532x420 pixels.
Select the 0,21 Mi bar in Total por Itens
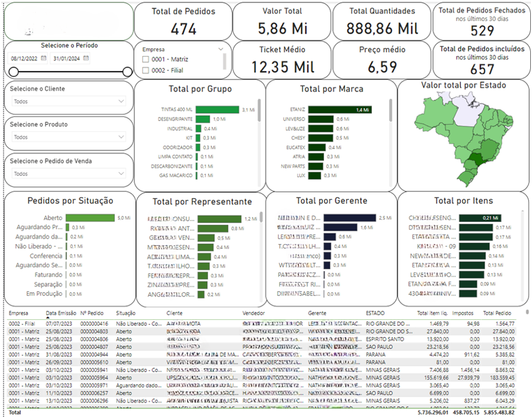tap(480, 218)
